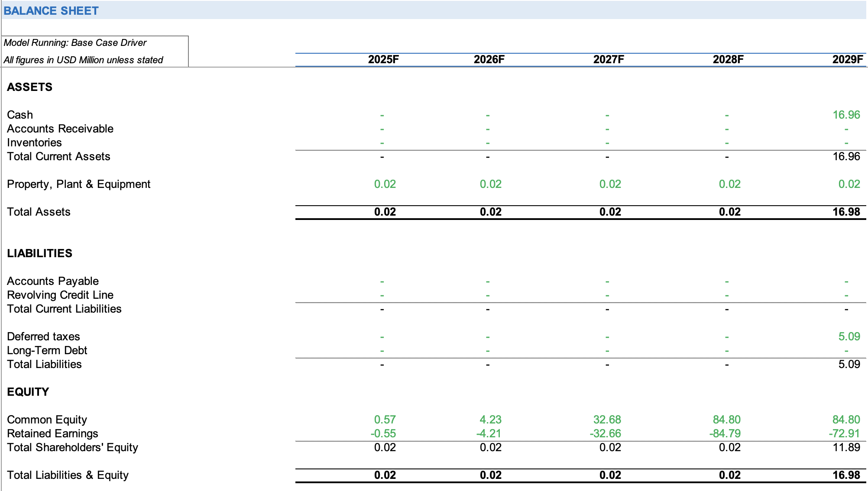Select the ASSETS section heading
868x491 pixels.
coord(29,87)
